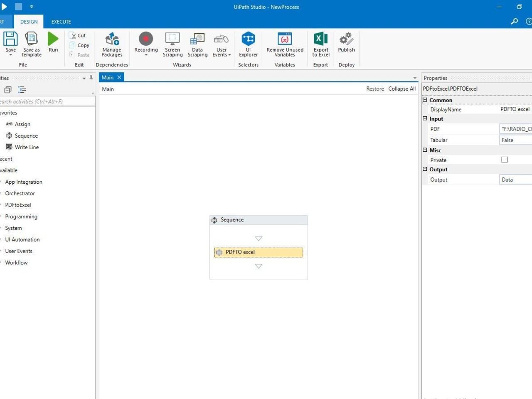Click Remove Unused Variables
This screenshot has height=399, width=532.
(285, 44)
